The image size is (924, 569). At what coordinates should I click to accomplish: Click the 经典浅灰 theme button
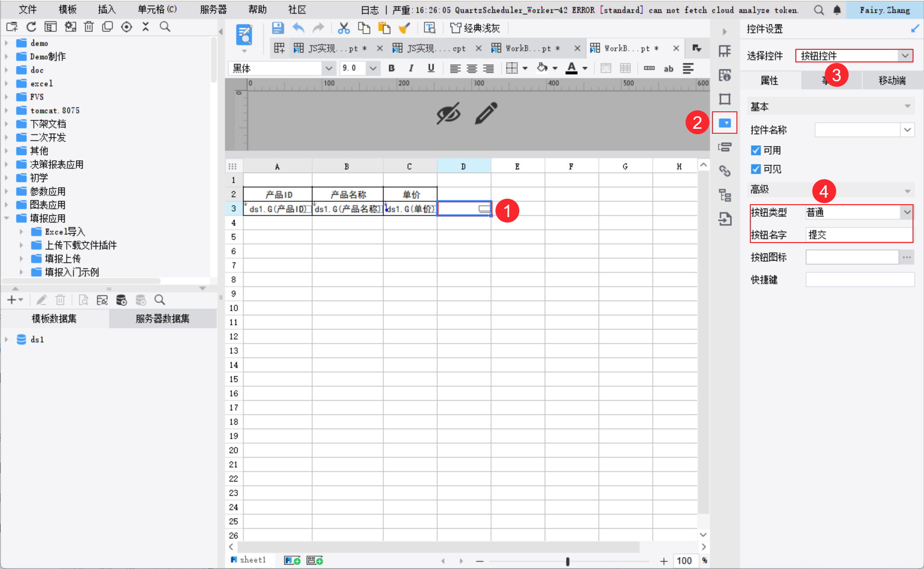point(475,28)
